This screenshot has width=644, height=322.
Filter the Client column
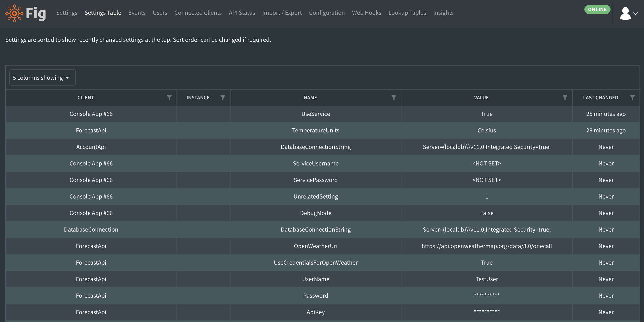point(169,98)
